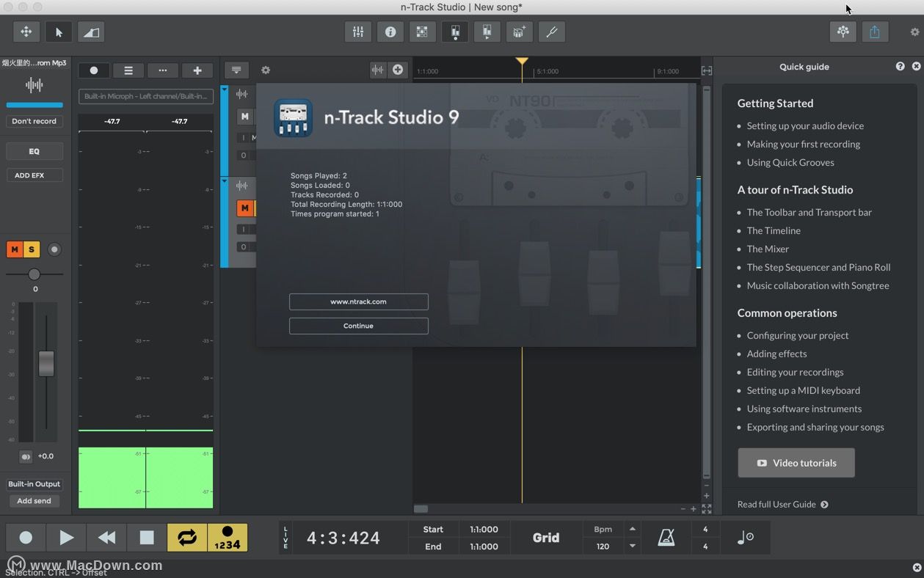The height and width of the screenshot is (578, 924).
Task: Select the arrow pointer tool
Action: [59, 32]
